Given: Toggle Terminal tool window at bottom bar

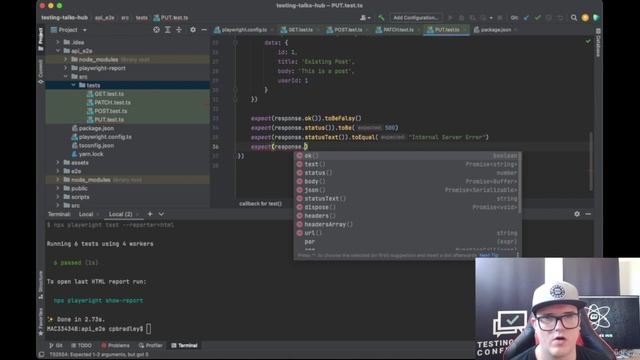Looking at the screenshot, I should (184, 345).
